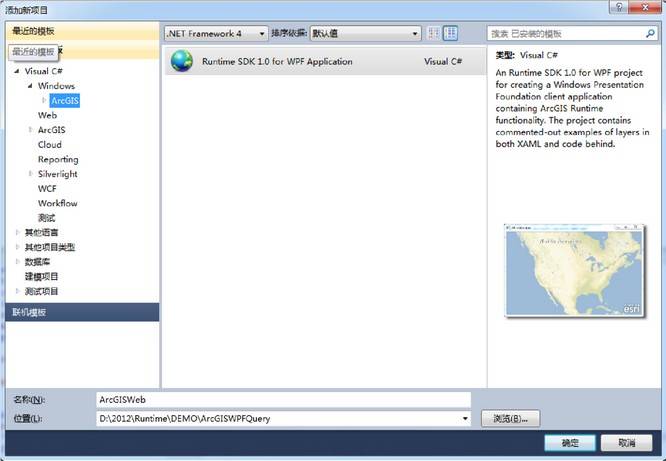Image resolution: width=666 pixels, height=461 pixels.
Task: Click the project name field ArcGISWeb
Action: point(284,400)
